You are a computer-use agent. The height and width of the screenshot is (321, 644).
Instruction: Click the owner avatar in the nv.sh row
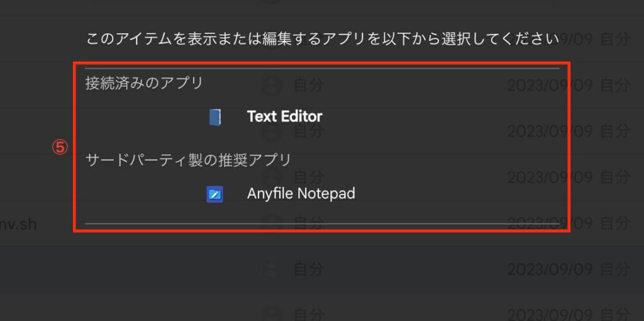pos(271,223)
